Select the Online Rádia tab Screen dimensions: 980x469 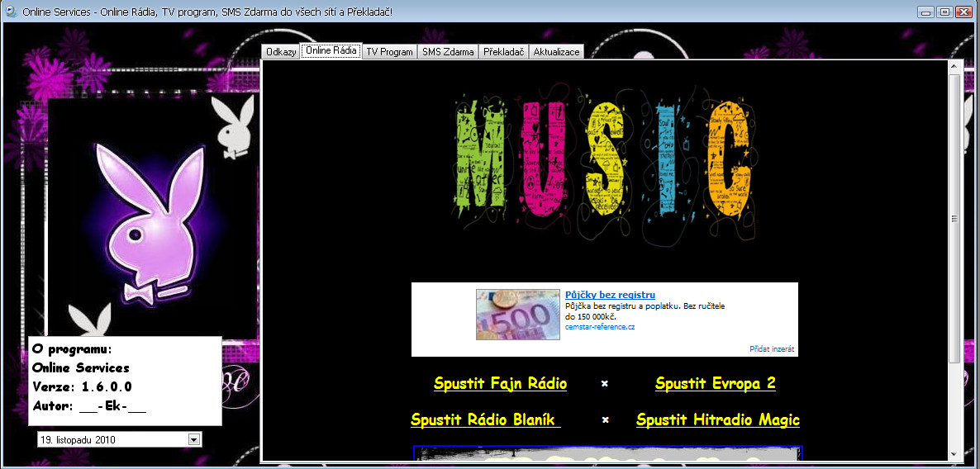(331, 50)
